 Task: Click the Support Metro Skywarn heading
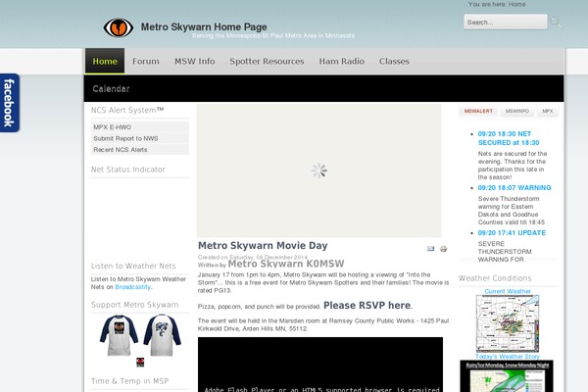[134, 305]
